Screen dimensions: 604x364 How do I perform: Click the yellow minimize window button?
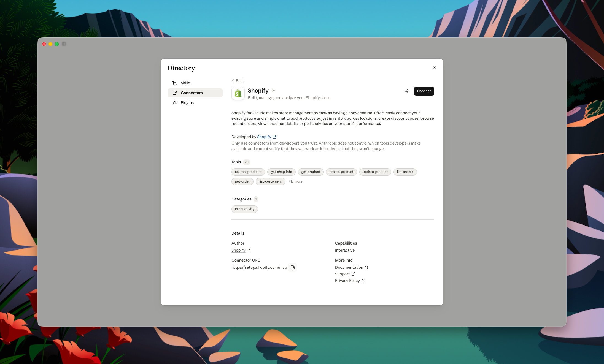pos(50,44)
